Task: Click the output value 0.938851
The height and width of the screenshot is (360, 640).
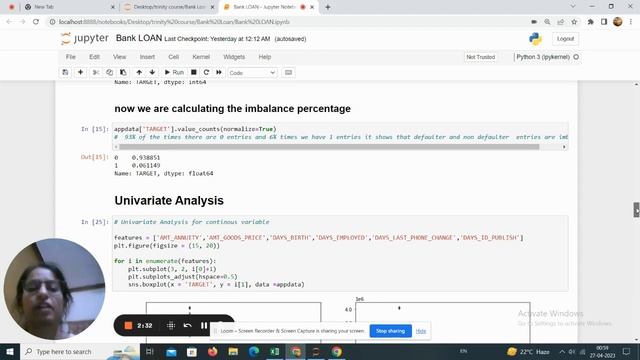Action: click(x=146, y=158)
